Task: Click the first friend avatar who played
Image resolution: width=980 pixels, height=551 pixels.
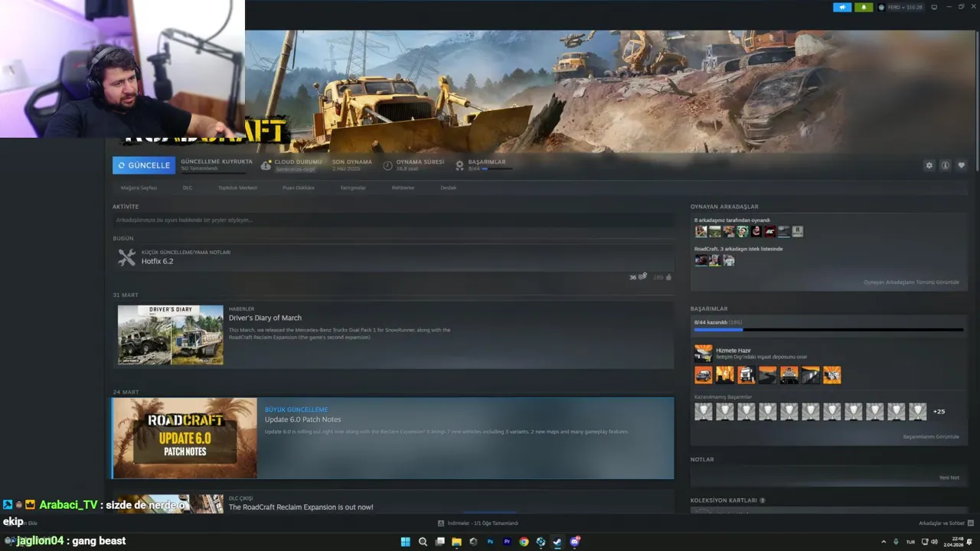Action: 701,231
